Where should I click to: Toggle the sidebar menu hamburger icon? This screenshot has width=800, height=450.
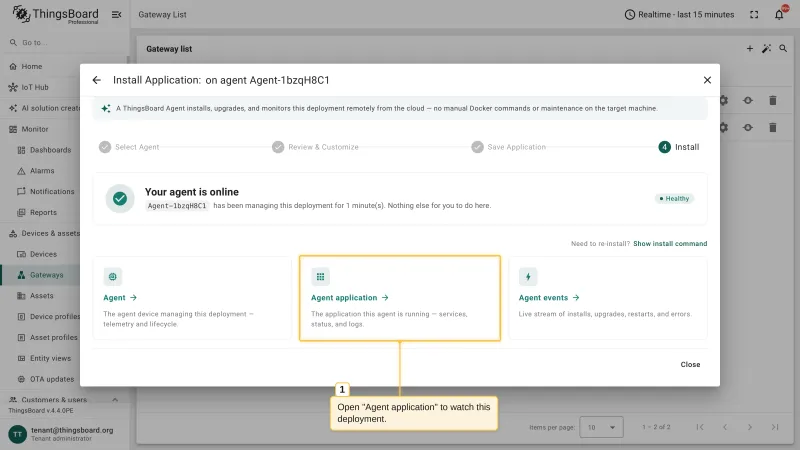(116, 14)
